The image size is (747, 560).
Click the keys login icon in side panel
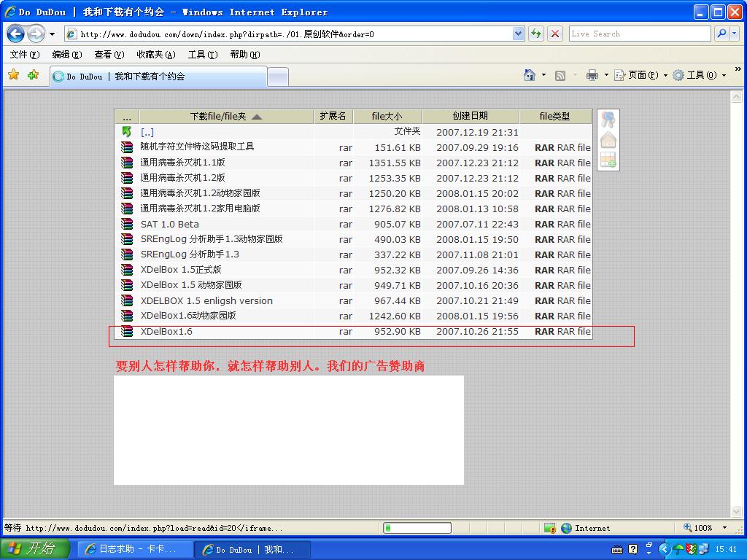(x=608, y=119)
